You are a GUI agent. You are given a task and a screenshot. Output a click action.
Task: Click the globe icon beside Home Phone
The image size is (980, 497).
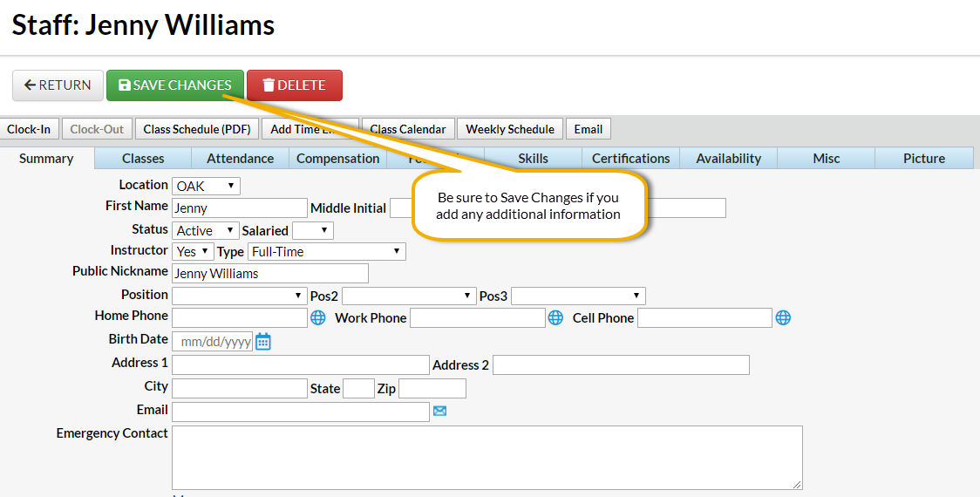pos(318,317)
